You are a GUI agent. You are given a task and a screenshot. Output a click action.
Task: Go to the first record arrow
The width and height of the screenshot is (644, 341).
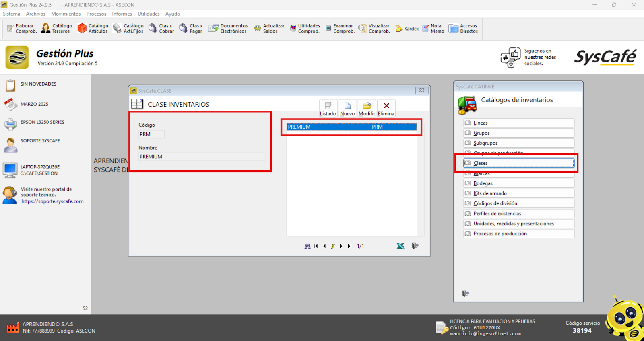coord(316,246)
